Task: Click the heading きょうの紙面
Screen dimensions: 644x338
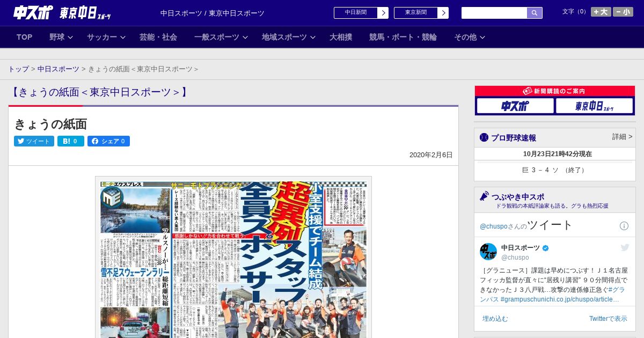Action: [x=50, y=124]
